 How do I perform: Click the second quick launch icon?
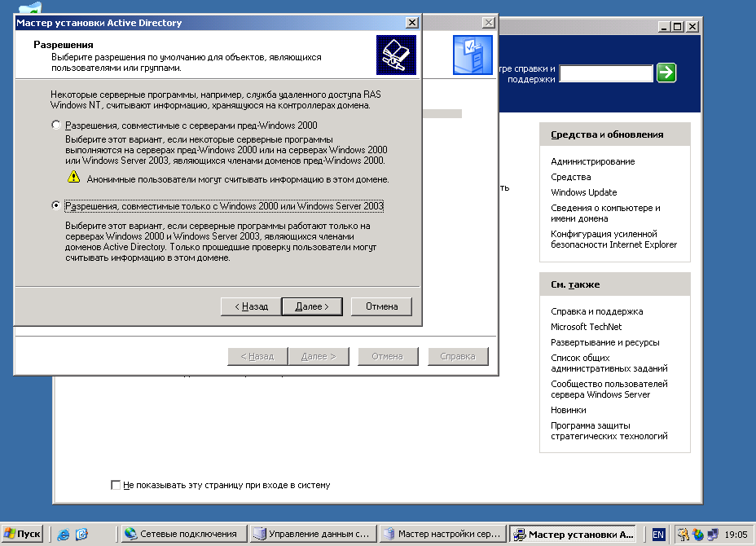click(82, 534)
